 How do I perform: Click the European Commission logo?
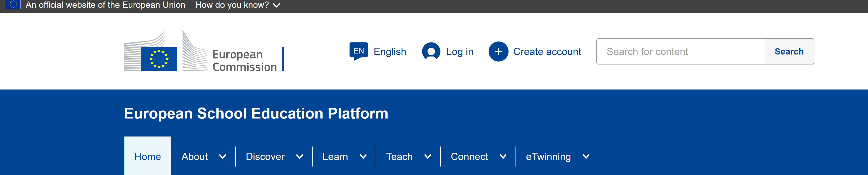click(201, 51)
